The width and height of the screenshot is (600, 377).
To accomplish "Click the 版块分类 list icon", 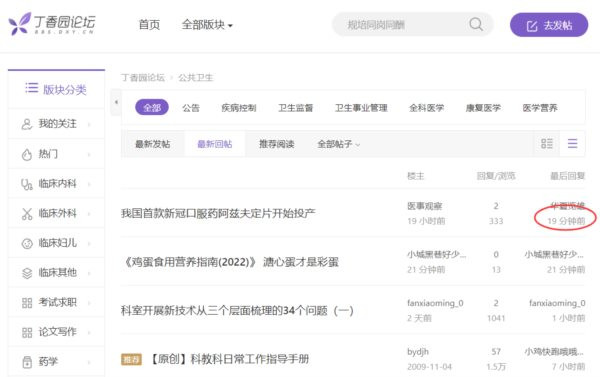I will 32,88.
